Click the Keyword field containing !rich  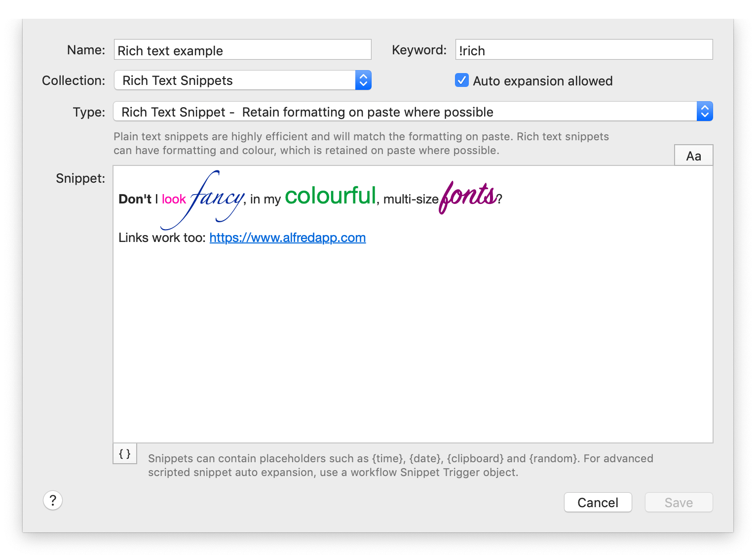coord(583,49)
